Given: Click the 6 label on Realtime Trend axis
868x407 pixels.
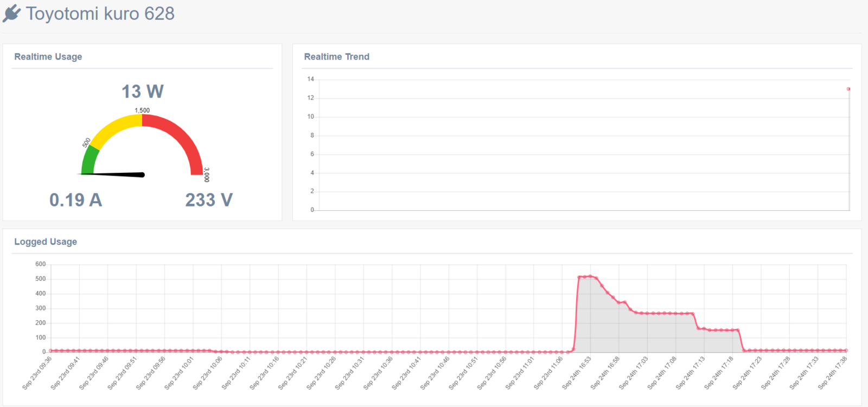Looking at the screenshot, I should click(312, 154).
